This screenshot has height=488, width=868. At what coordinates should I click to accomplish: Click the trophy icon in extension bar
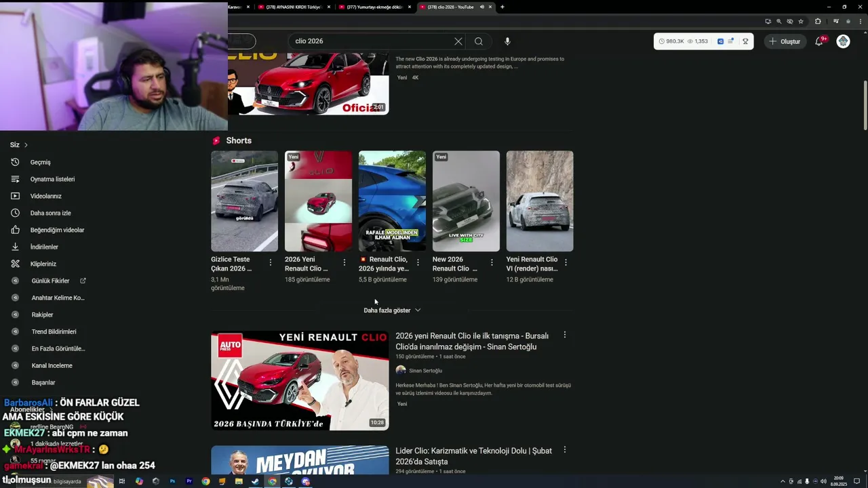pos(745,41)
